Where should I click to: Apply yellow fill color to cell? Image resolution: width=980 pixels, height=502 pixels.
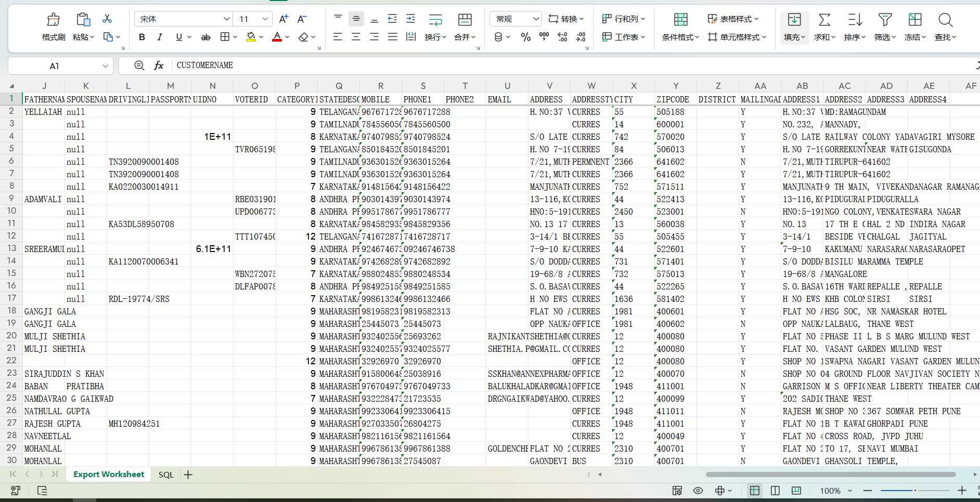click(251, 37)
